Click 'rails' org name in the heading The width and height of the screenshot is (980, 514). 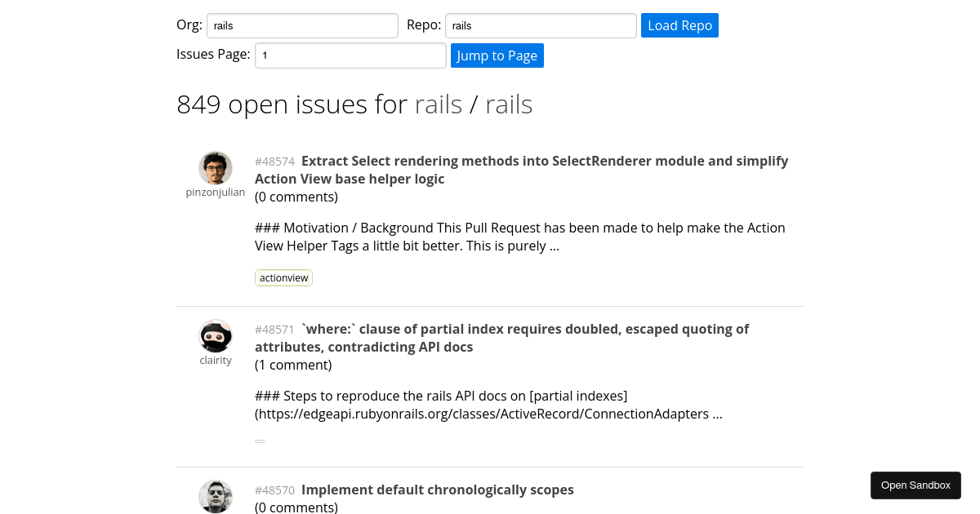pyautogui.click(x=439, y=104)
